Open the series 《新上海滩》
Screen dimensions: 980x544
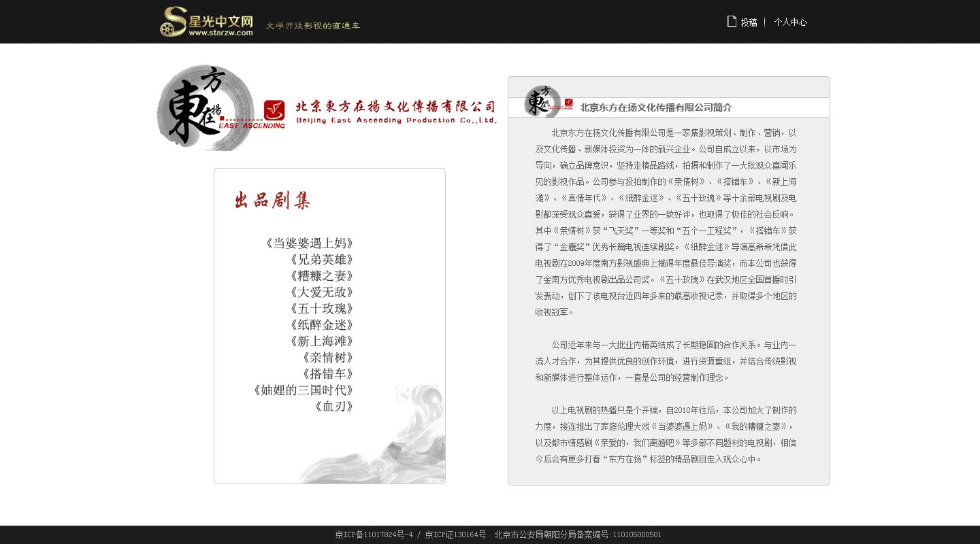[x=321, y=341]
